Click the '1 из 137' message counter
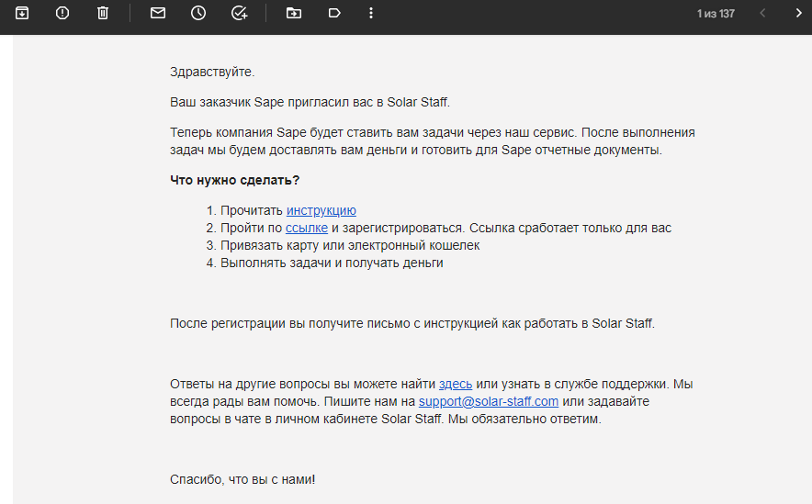812x504 pixels. click(x=716, y=14)
